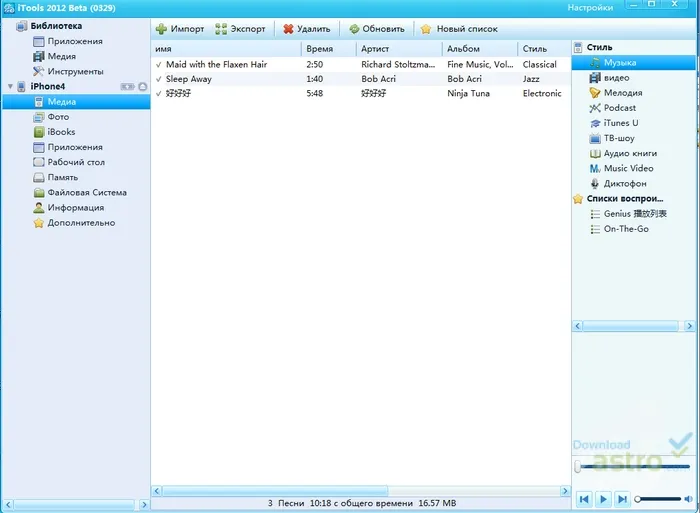
Task: Select the видео category
Action: (609, 78)
